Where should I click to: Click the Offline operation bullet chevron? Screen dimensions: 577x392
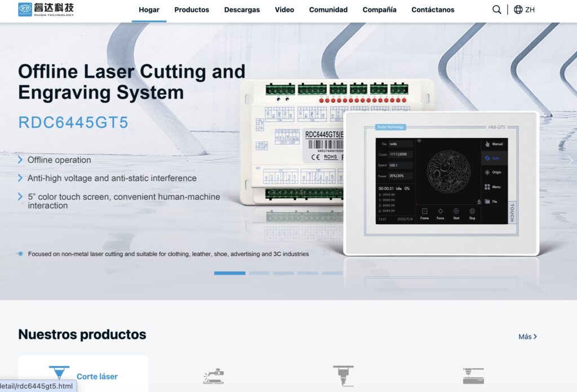click(x=20, y=160)
